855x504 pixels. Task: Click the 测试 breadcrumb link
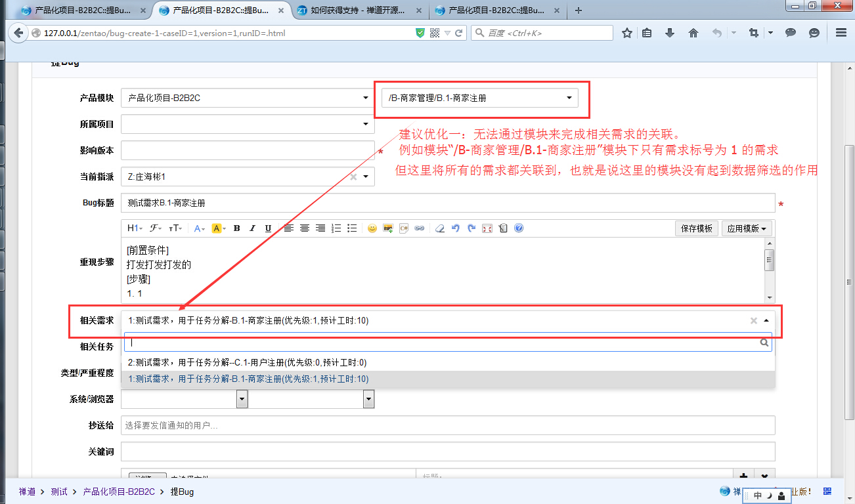coord(59,492)
